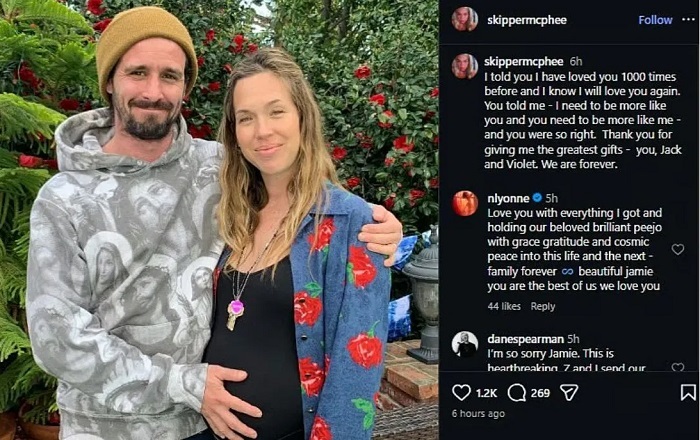View the 44 likes on nlyonne's comment
This screenshot has height=440, width=700.
coord(504,307)
